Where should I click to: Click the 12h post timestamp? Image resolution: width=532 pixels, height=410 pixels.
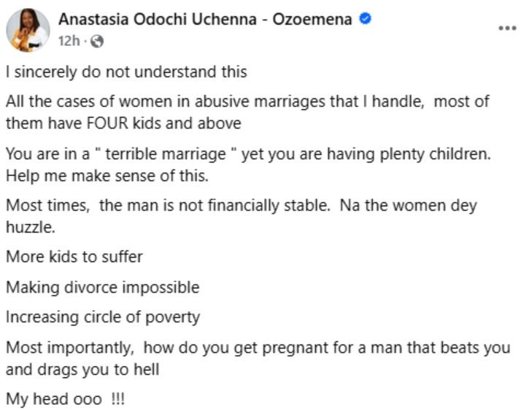(x=68, y=42)
